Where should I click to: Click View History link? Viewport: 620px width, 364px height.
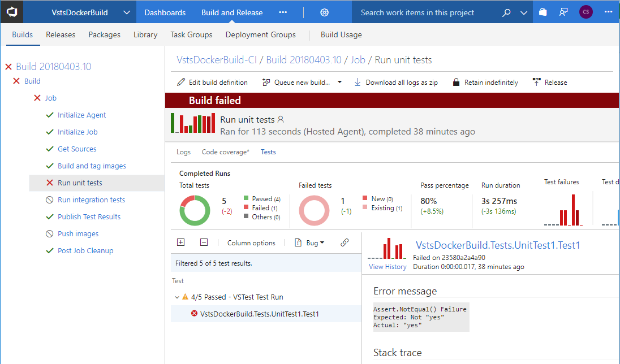point(387,267)
